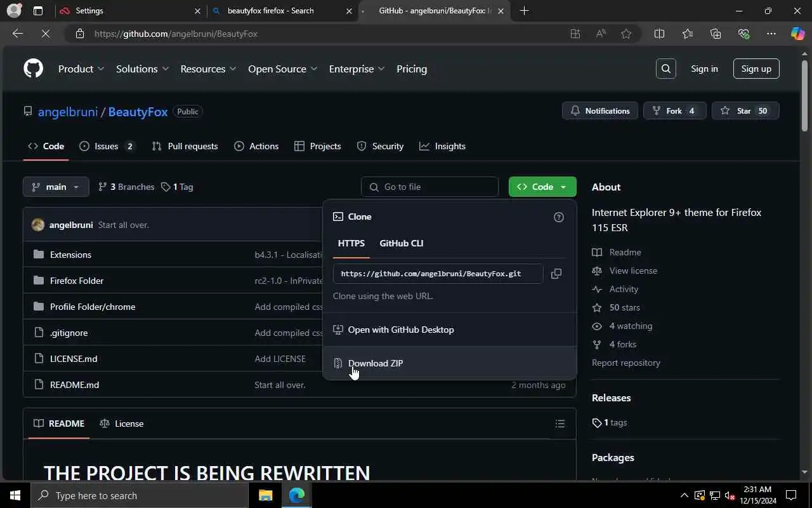
Task: Expand the Resources dropdown
Action: tap(208, 69)
